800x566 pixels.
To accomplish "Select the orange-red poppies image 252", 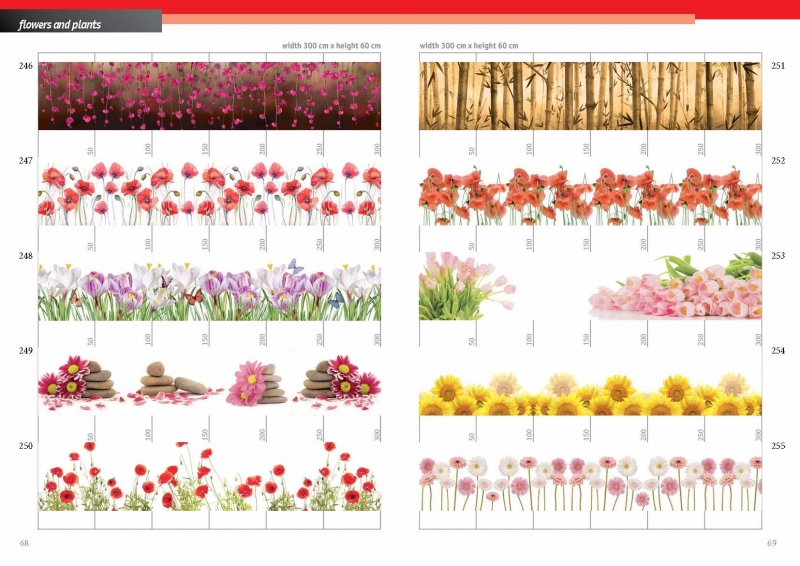I will click(x=590, y=195).
